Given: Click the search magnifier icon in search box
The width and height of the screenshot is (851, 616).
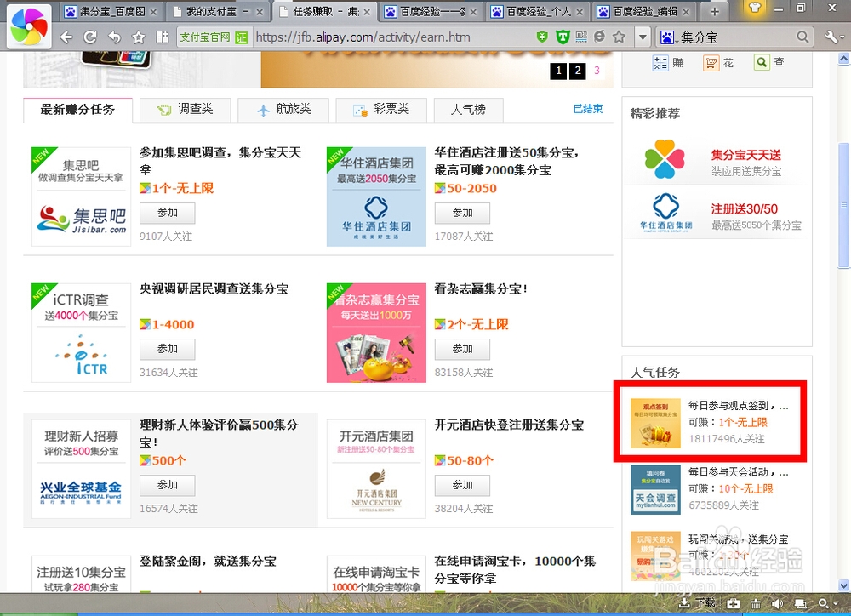Looking at the screenshot, I should click(802, 37).
